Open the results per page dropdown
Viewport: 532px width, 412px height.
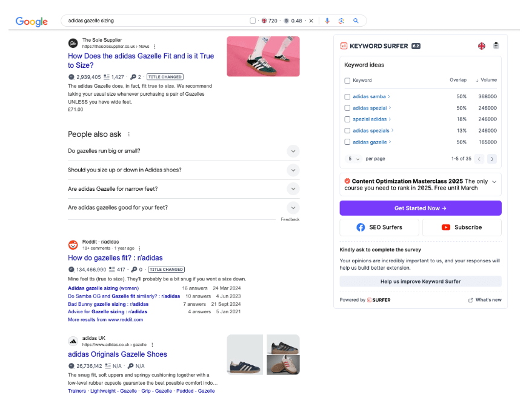point(353,158)
